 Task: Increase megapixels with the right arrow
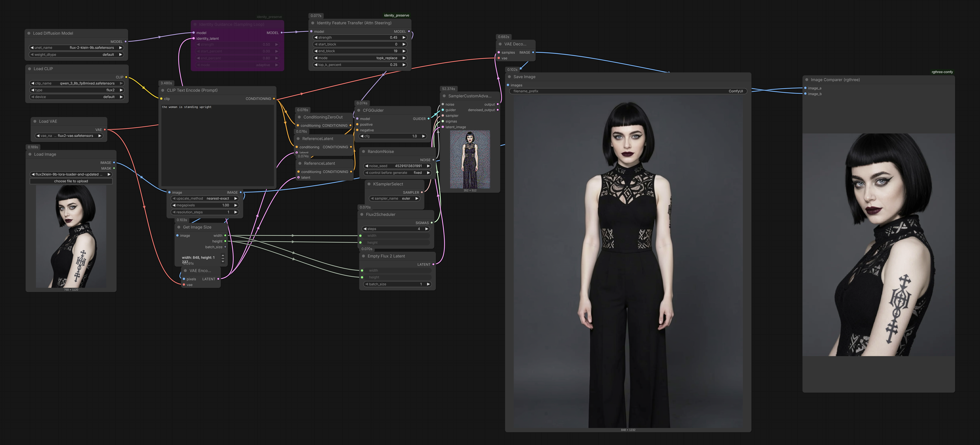click(x=235, y=205)
